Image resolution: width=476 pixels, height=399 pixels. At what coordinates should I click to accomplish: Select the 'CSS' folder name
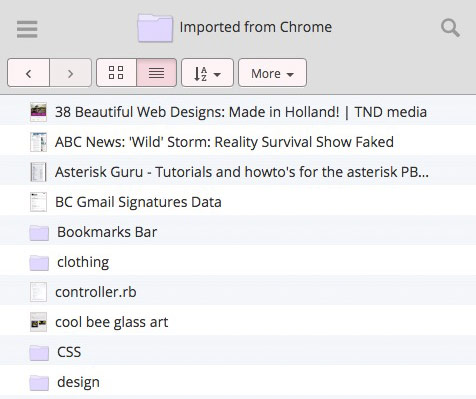point(69,352)
